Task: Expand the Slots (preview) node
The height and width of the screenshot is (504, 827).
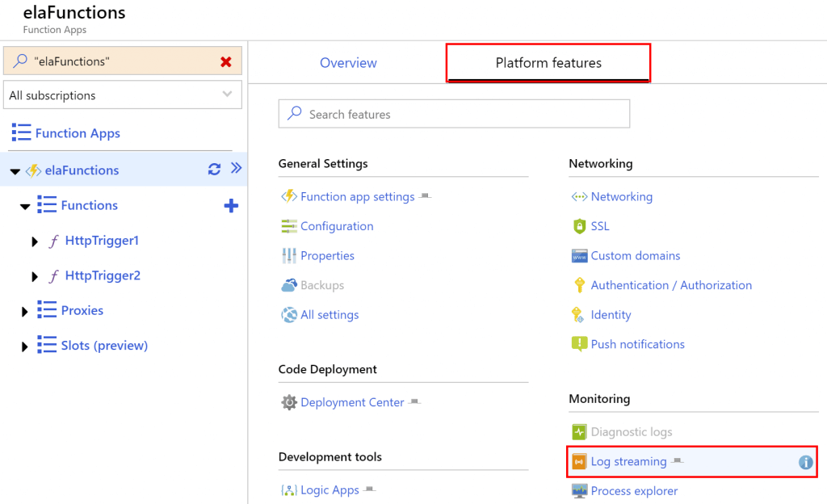Action: 24,346
